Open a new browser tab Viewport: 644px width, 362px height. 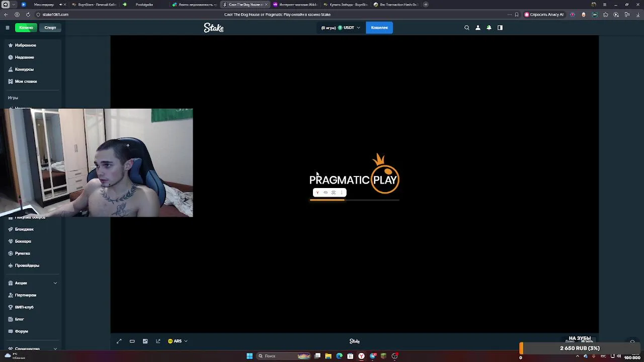pos(426,5)
